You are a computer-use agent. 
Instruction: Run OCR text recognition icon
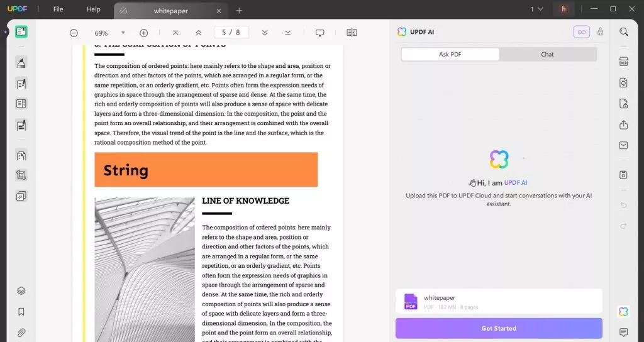click(623, 62)
